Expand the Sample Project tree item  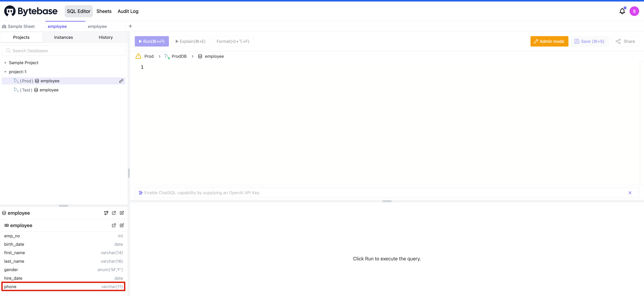(x=5, y=62)
